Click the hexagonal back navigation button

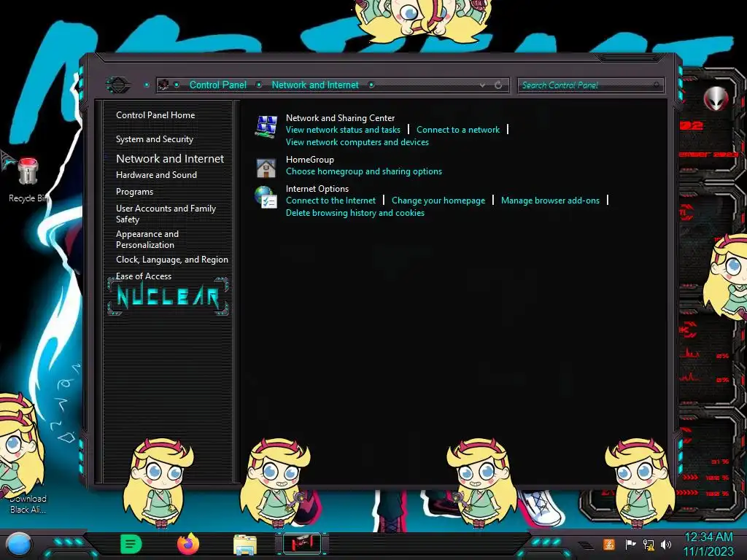(117, 85)
